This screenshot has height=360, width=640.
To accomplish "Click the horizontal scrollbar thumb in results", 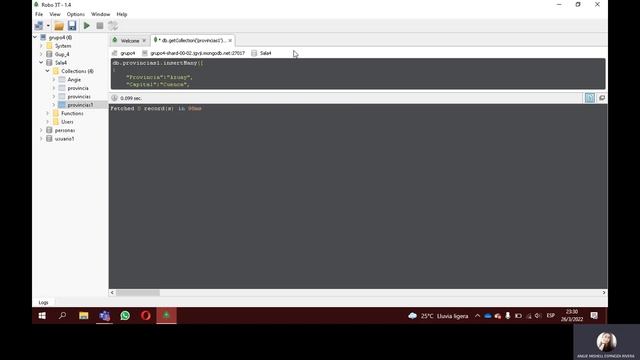I will (138, 293).
